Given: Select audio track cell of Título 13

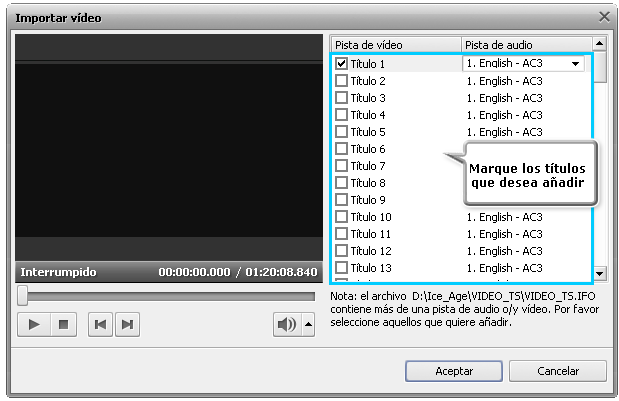Looking at the screenshot, I should [504, 268].
